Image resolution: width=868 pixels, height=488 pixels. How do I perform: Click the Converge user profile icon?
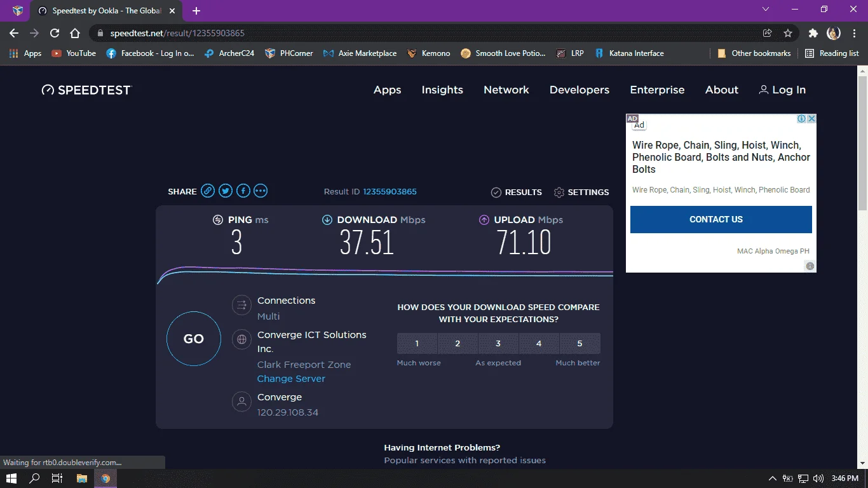pos(241,402)
